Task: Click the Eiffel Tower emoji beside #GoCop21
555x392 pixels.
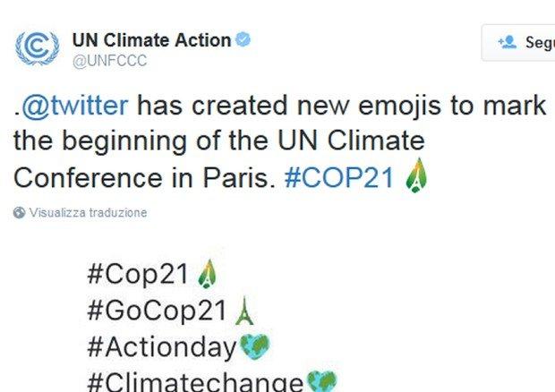Action: pyautogui.click(x=244, y=311)
